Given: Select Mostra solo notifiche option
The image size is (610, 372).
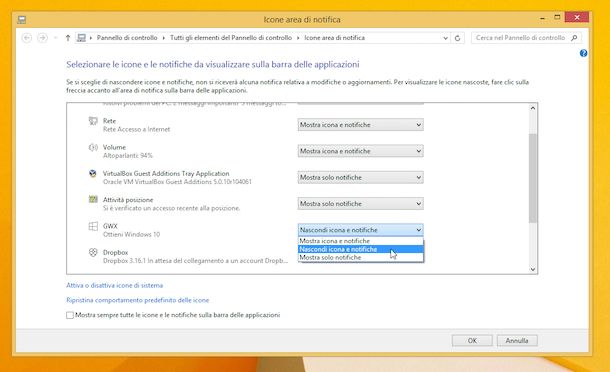Looking at the screenshot, I should click(361, 257).
